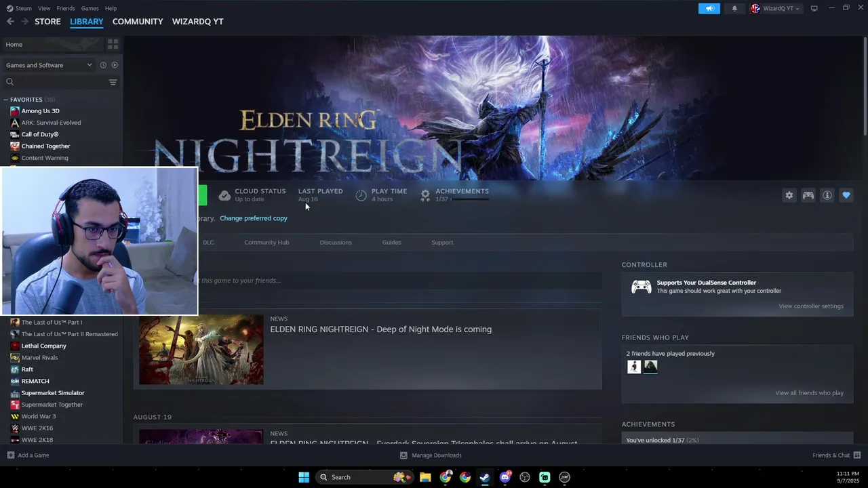Viewport: 868px width, 488px height.
Task: Open Discord from the taskbar
Action: [505, 477]
